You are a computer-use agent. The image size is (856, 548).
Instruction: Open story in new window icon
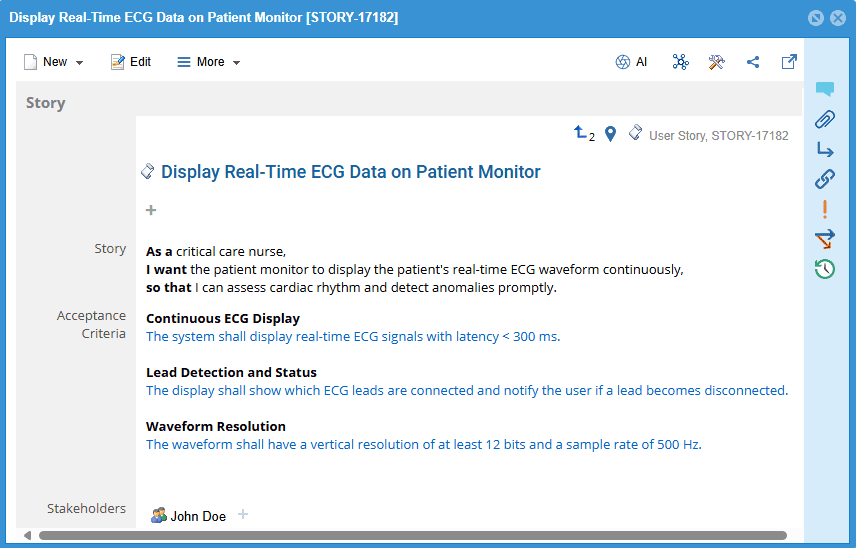tap(789, 62)
